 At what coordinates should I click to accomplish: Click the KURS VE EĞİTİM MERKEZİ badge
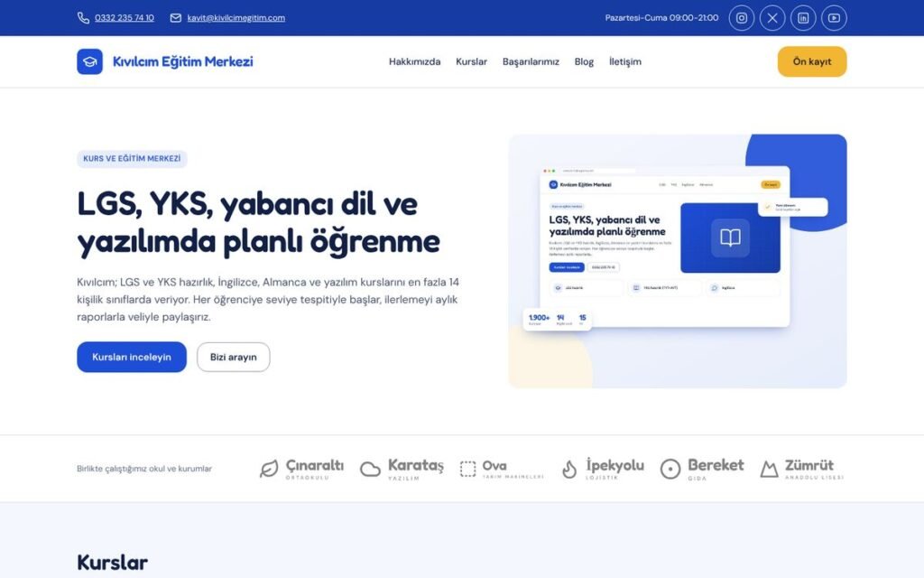(x=132, y=159)
